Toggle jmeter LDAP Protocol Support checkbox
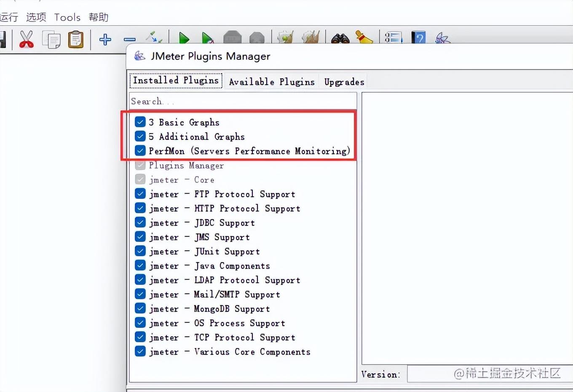Viewport: 573px width, 392px height. click(x=140, y=279)
